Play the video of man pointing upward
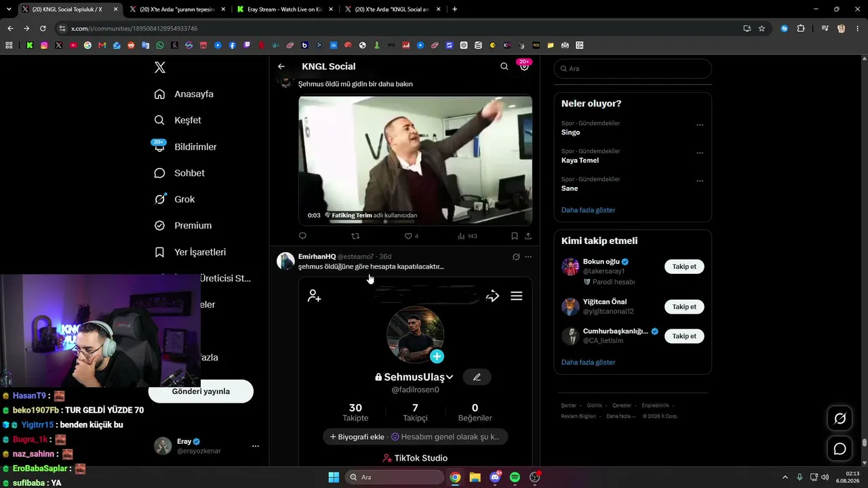This screenshot has width=868, height=488. [415, 161]
